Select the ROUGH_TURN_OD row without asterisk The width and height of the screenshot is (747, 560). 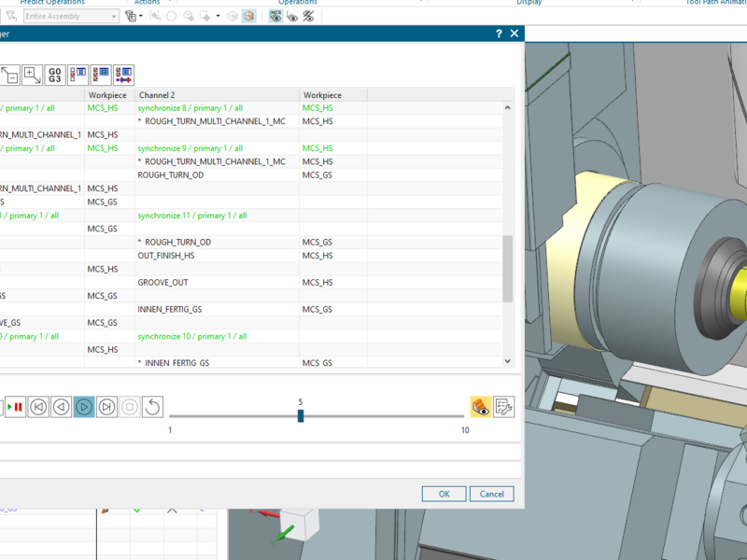coord(171,175)
